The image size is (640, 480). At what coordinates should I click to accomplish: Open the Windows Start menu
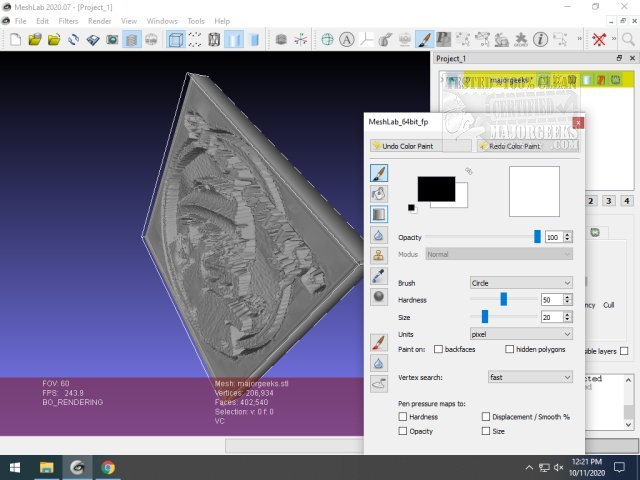tap(15, 467)
